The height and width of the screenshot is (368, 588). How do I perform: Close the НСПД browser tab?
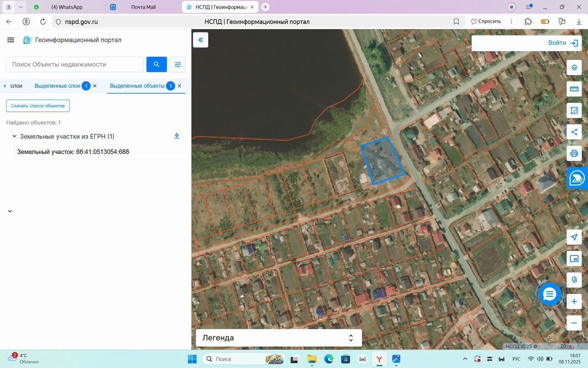[253, 7]
